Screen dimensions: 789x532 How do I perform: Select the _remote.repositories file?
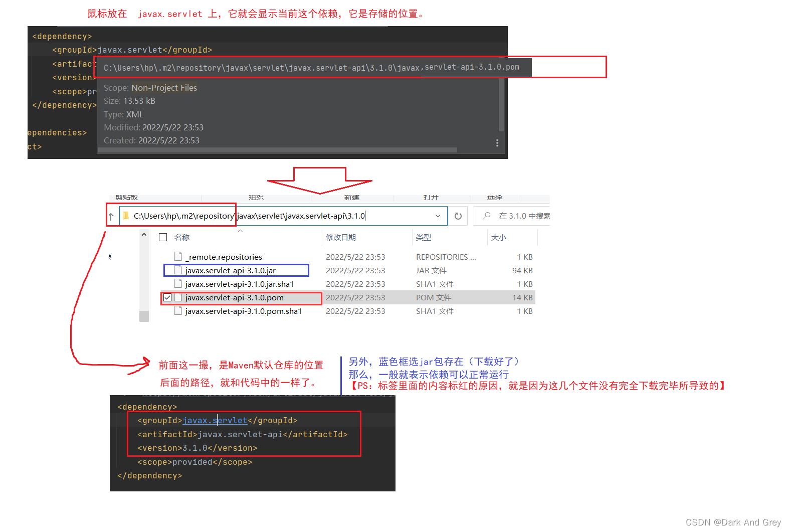click(224, 257)
